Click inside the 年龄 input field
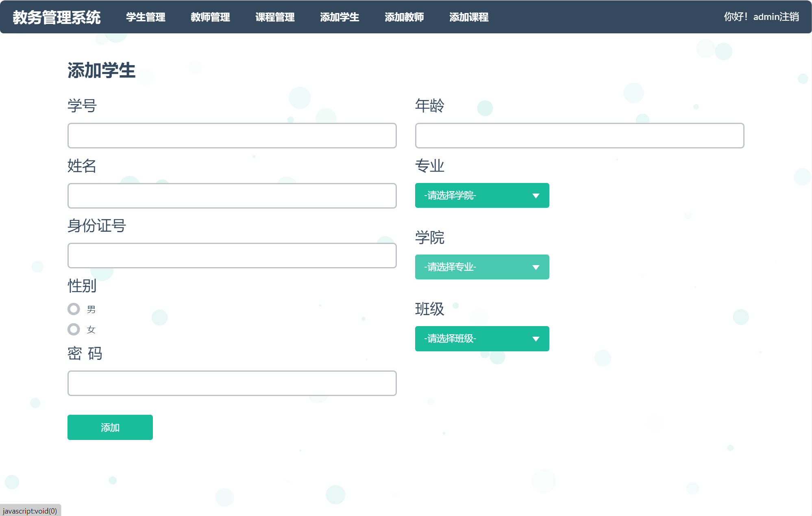 point(579,135)
